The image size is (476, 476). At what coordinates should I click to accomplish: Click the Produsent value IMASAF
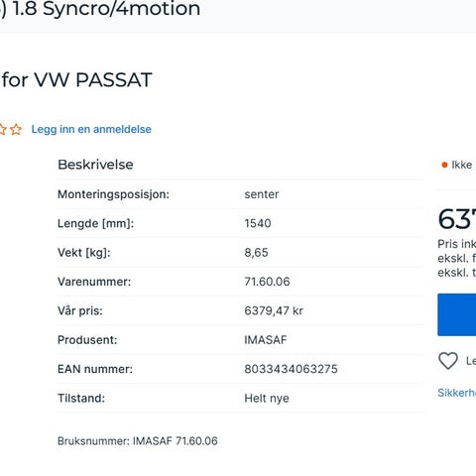[266, 340]
